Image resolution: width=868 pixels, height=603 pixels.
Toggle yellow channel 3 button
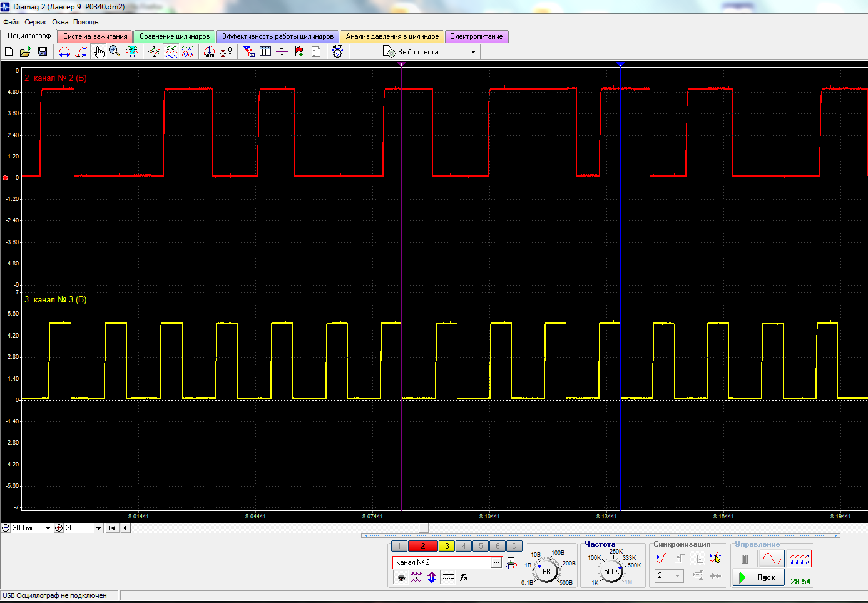(447, 546)
